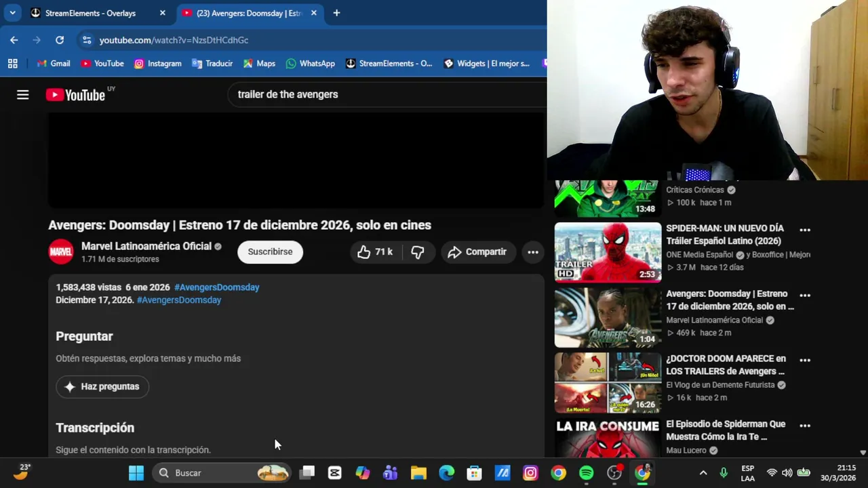Reload the page with refresh icon
Viewport: 868px width, 488px height.
pyautogui.click(x=60, y=40)
